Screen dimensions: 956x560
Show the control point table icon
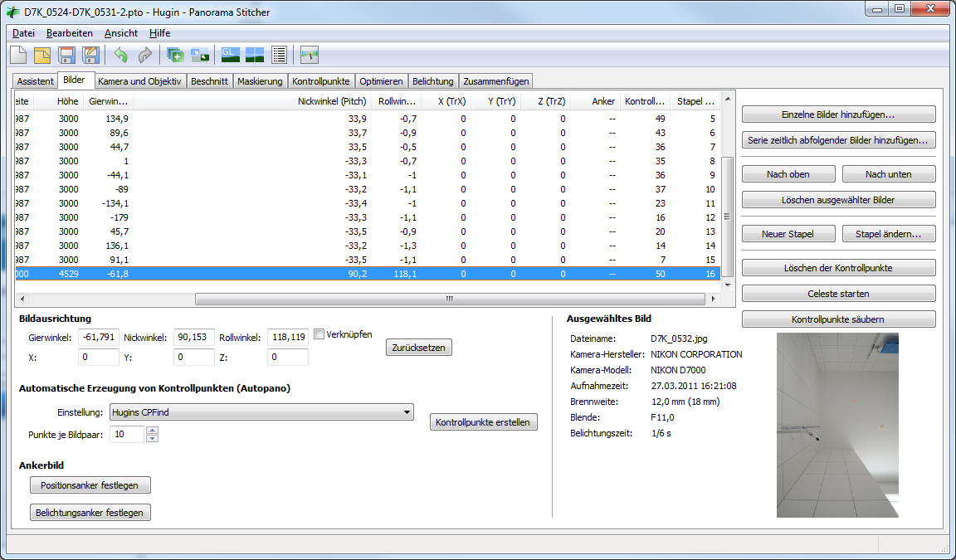[279, 56]
